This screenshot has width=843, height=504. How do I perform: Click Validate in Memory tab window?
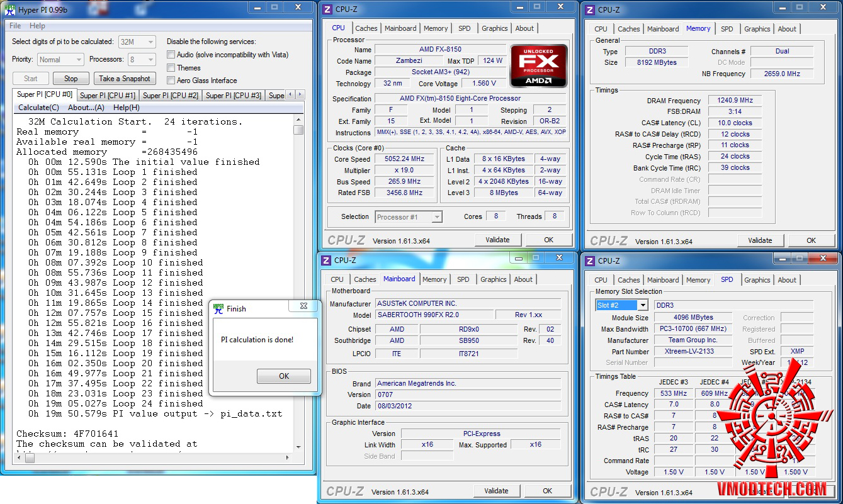pyautogui.click(x=761, y=240)
